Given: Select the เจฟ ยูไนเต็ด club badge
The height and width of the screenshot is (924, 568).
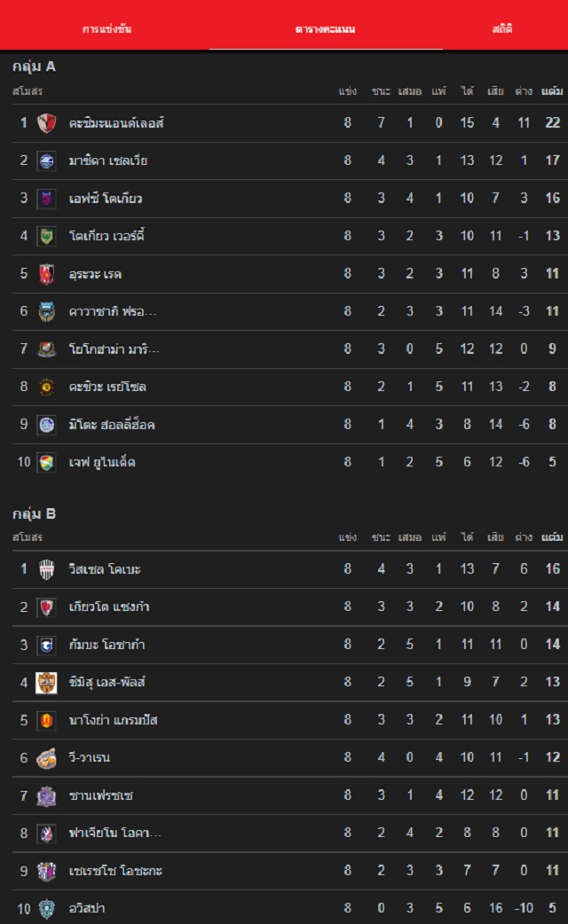Looking at the screenshot, I should [x=47, y=462].
